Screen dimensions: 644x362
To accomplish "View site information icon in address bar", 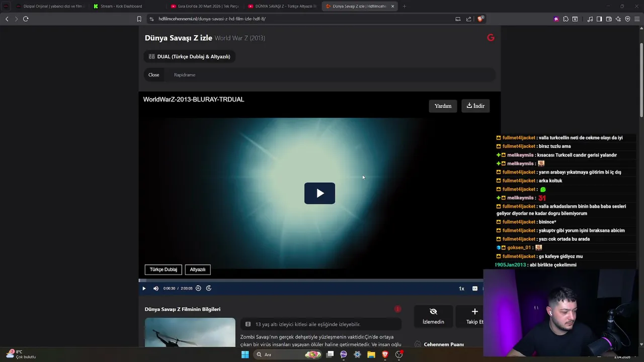I will pos(151,19).
